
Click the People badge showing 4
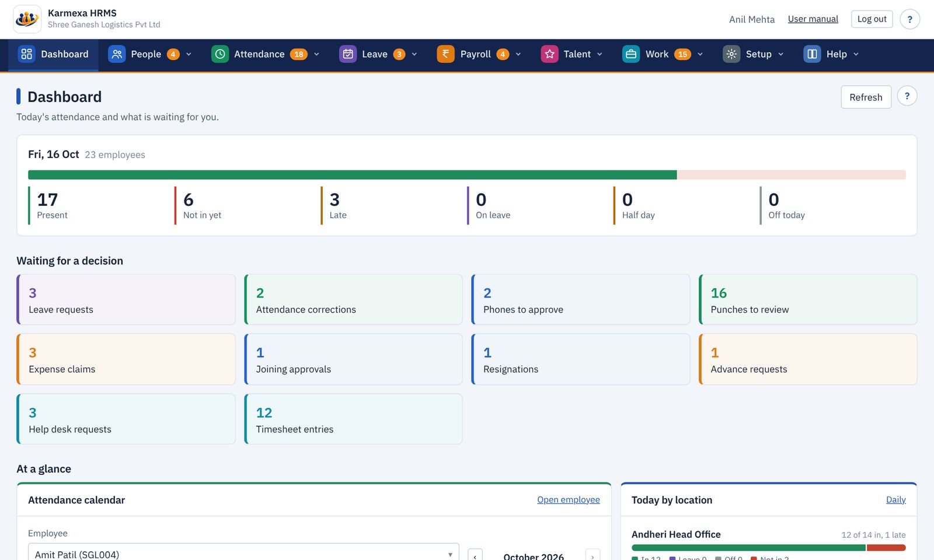[173, 54]
